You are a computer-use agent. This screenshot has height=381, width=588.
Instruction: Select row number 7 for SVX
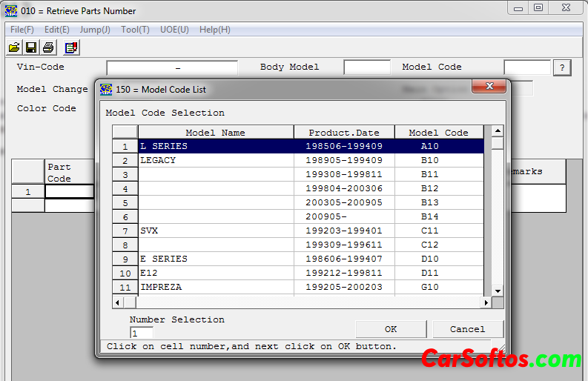pyautogui.click(x=125, y=231)
